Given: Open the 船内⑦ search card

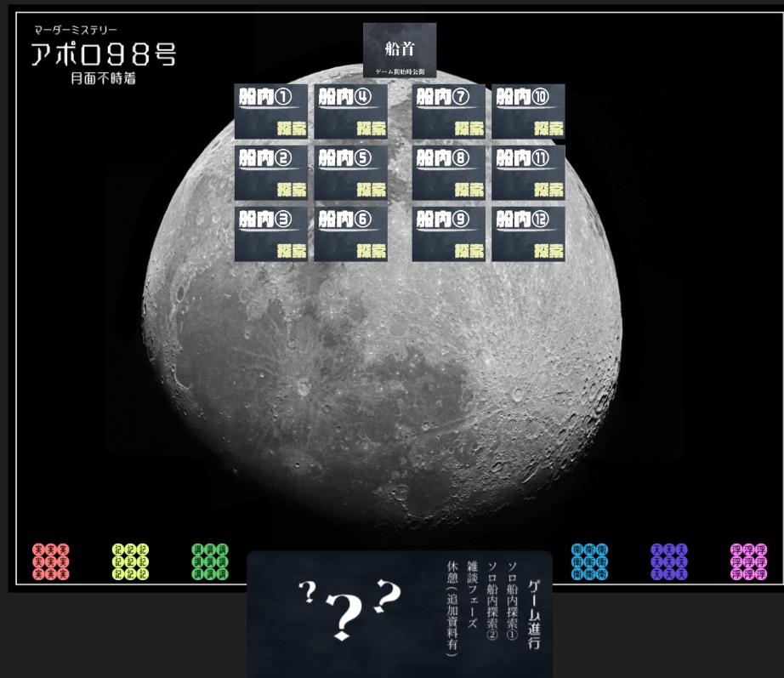Looking at the screenshot, I should tap(448, 111).
